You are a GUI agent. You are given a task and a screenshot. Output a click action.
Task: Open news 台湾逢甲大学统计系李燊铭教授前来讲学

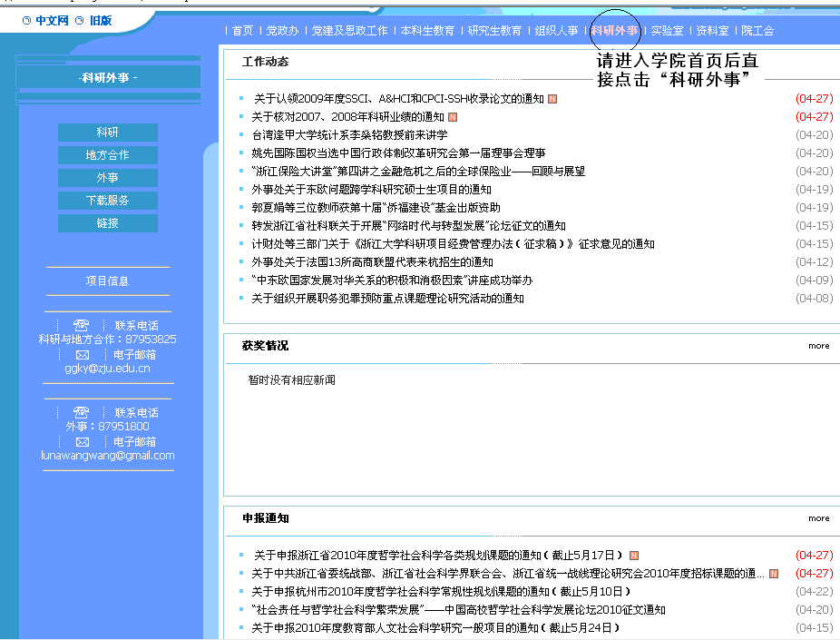[350, 135]
